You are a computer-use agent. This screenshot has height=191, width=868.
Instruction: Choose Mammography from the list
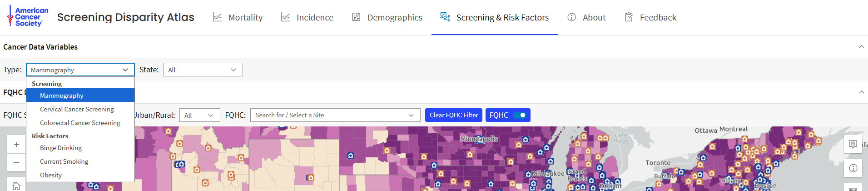click(80, 95)
